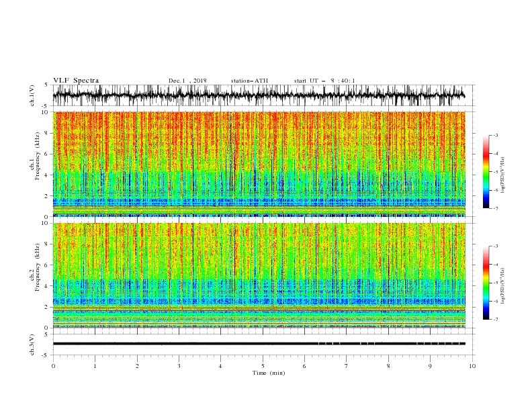
Task: Click the ch.1(V) axis label of the waveform panel
Action: pyautogui.click(x=32, y=95)
